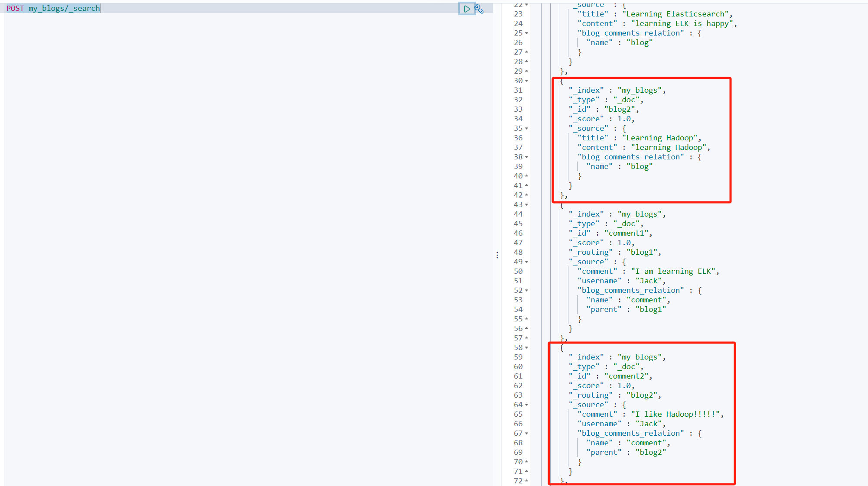Toggle the fold arrow at line 28
Viewport: 868px width, 486px height.
pos(527,62)
